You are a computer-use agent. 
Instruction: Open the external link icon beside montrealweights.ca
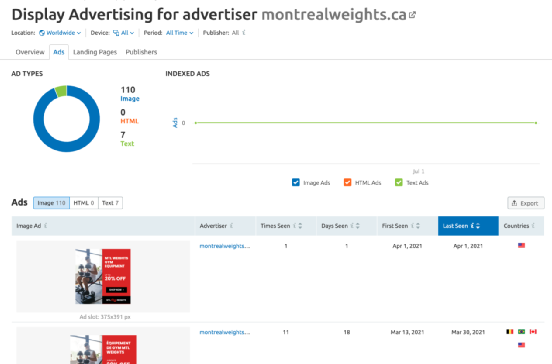[x=412, y=15]
